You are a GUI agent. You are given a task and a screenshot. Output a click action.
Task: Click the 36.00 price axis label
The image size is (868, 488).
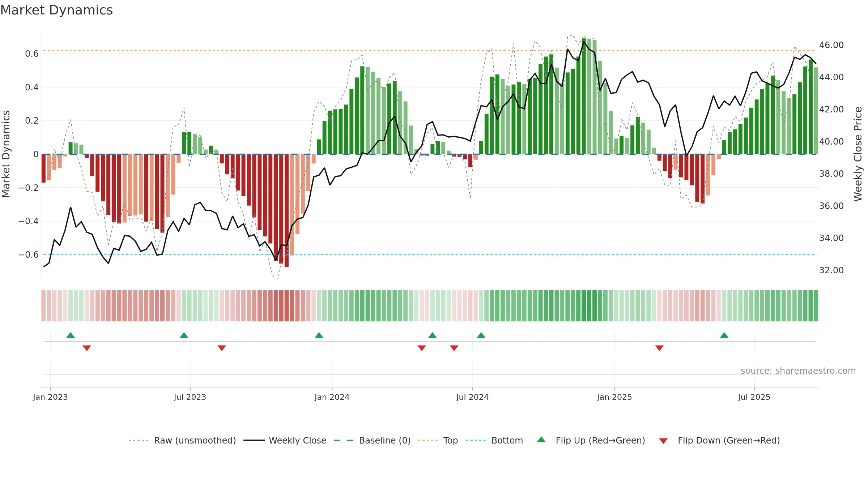point(831,206)
